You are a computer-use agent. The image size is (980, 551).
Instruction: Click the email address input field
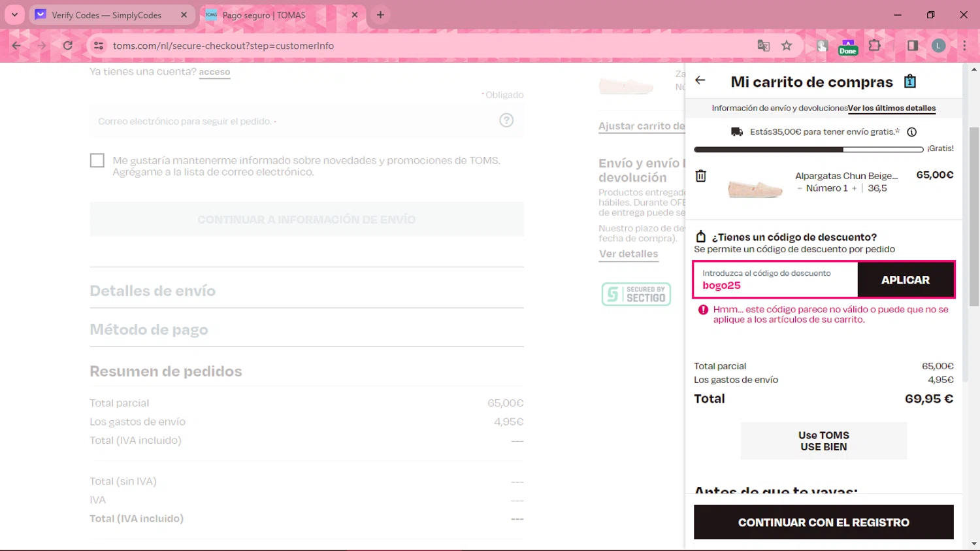306,121
